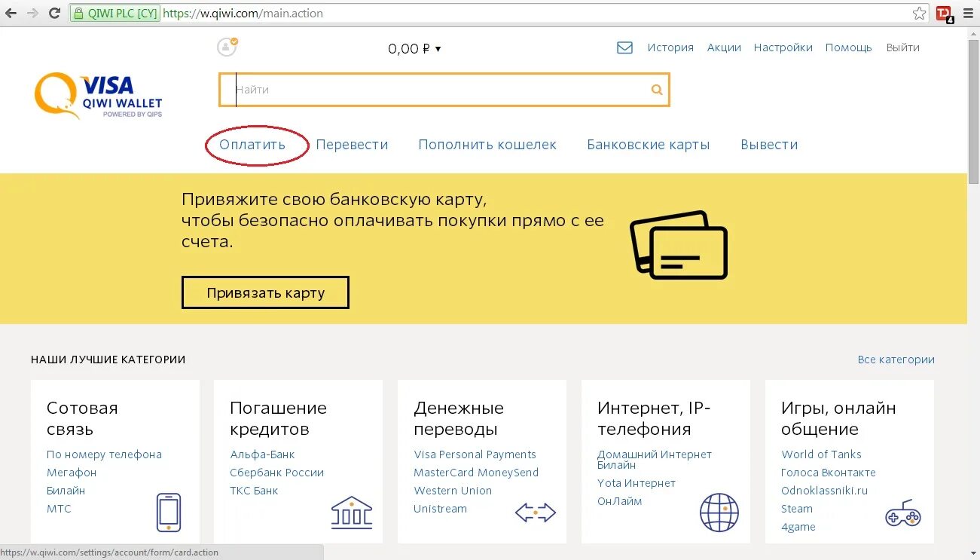Click the QIWI PLC security badge

(114, 13)
